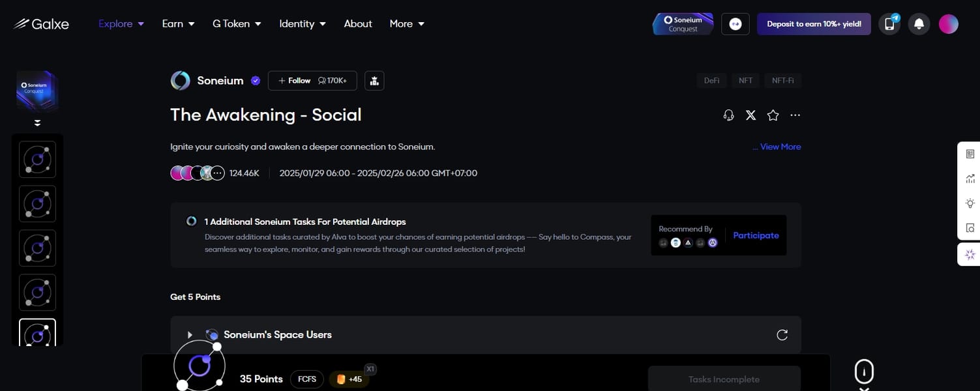Screen dimensions: 980x391
Task: Open the Explore dropdown menu
Action: point(121,23)
